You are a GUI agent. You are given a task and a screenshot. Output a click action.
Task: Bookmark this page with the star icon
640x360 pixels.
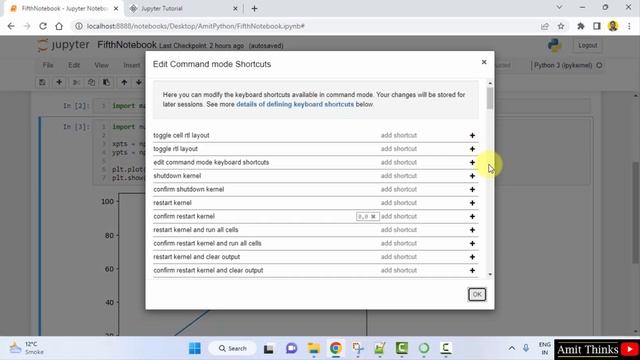[x=561, y=26]
